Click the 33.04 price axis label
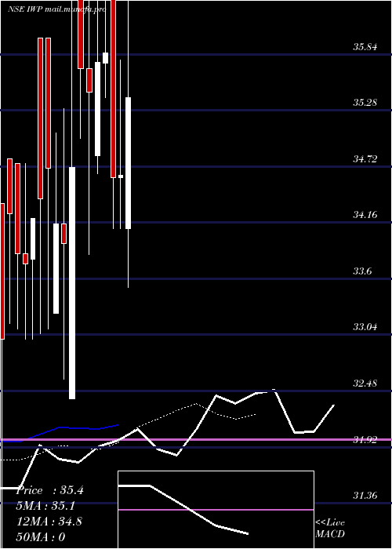 click(x=365, y=327)
